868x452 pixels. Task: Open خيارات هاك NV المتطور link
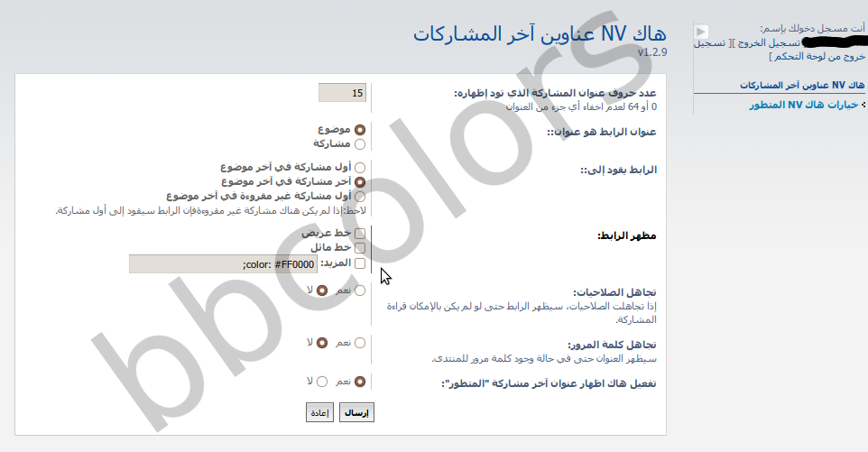[x=801, y=106]
